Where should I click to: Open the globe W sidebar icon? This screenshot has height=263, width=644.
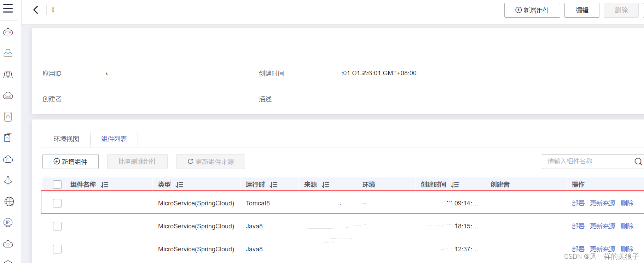click(x=9, y=201)
